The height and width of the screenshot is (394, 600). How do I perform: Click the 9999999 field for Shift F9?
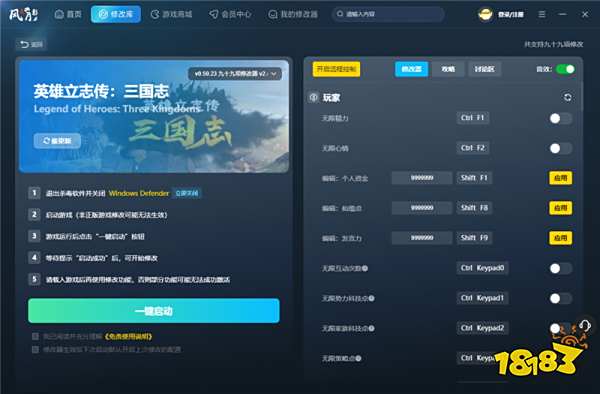[x=422, y=238]
